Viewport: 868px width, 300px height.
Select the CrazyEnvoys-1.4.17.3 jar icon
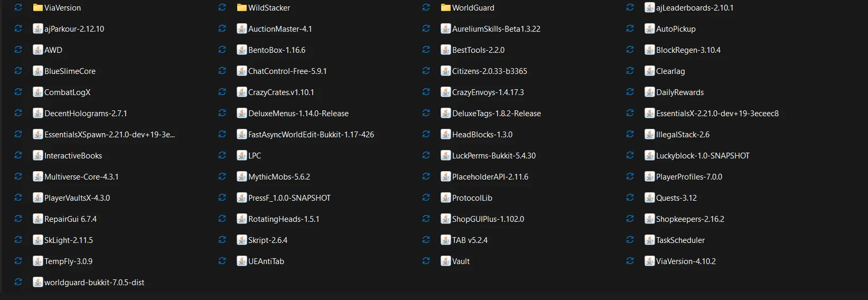click(x=446, y=92)
